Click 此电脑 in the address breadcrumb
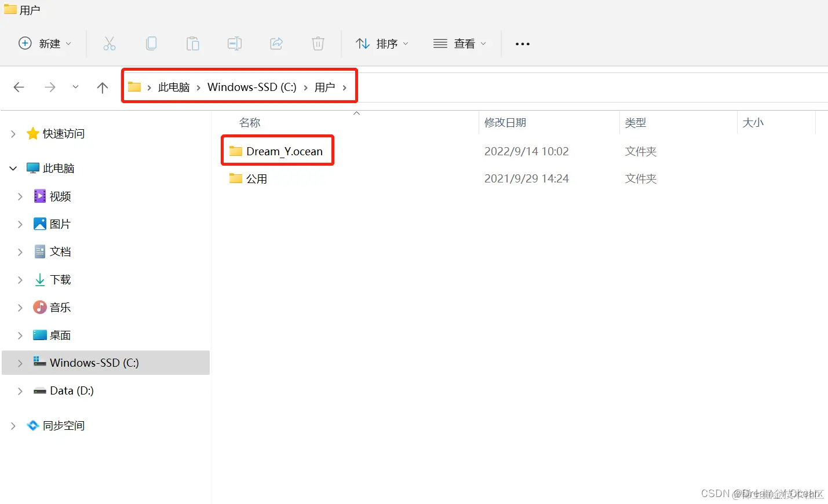The height and width of the screenshot is (504, 828). 174,87
